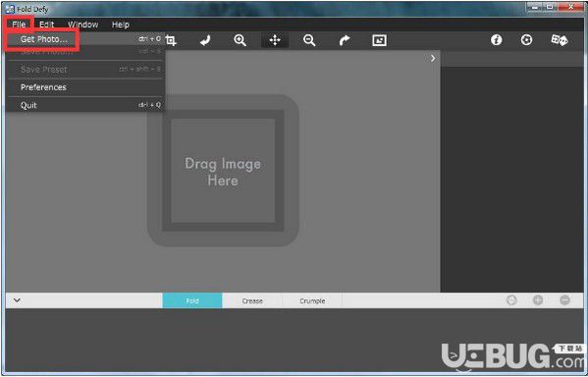This screenshot has height=377, width=588.
Task: Open Preferences from the File menu
Action: click(85, 87)
